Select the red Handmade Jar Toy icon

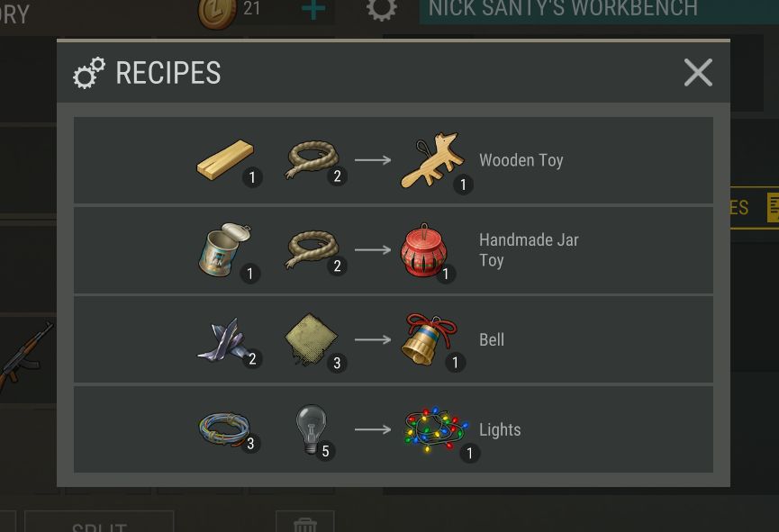coord(424,250)
